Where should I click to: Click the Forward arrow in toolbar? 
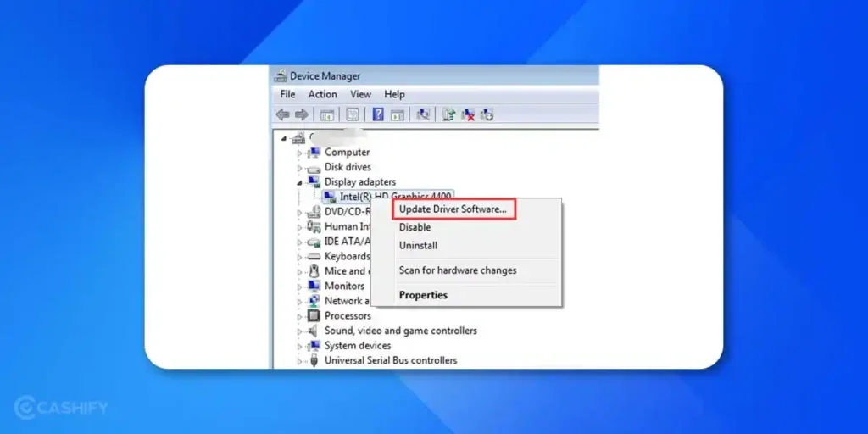pos(301,114)
